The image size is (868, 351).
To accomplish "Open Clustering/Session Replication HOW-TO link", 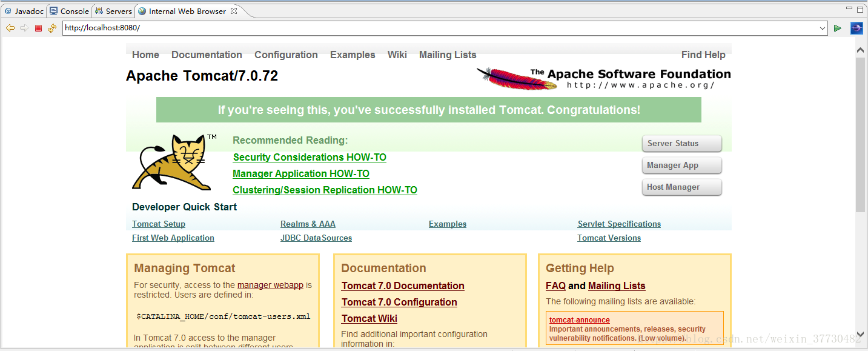I will coord(325,190).
